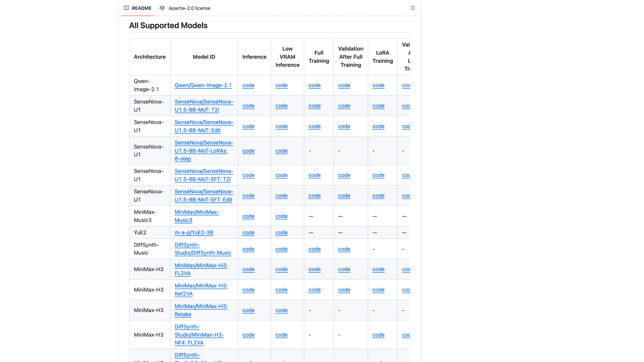Open SenseNova-U1.5-8B-MoT-SFT: T2I model link
The image size is (644, 362).
point(204,175)
